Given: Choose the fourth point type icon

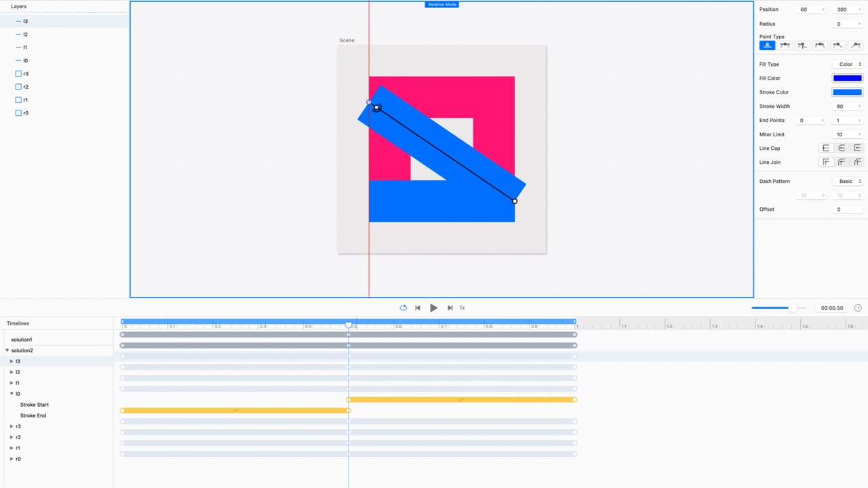Looking at the screenshot, I should point(820,45).
